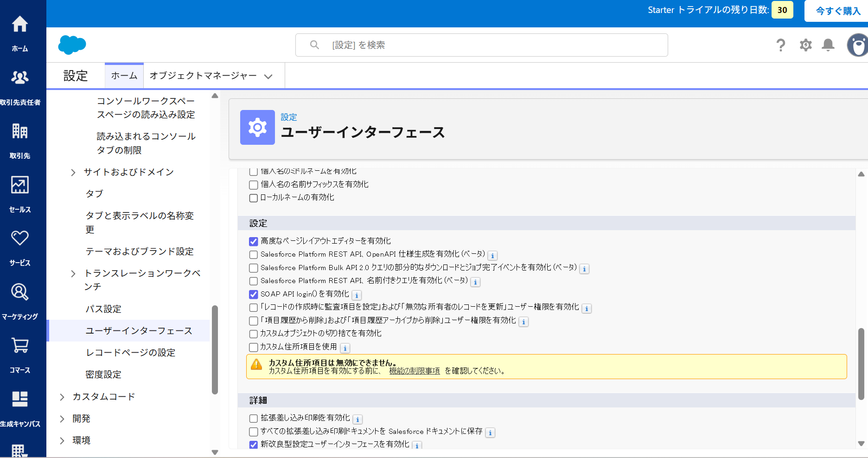Open the notifications bell icon
Image resolution: width=868 pixels, height=458 pixels.
coord(828,45)
